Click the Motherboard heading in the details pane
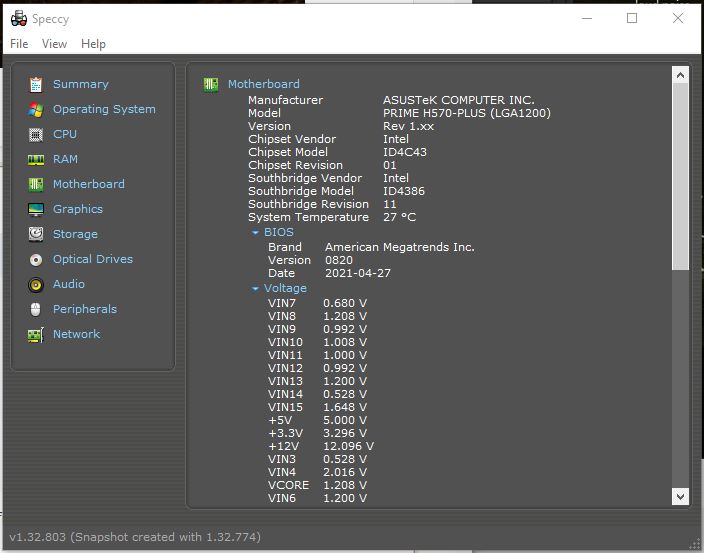Image resolution: width=704 pixels, height=553 pixels. click(x=264, y=84)
